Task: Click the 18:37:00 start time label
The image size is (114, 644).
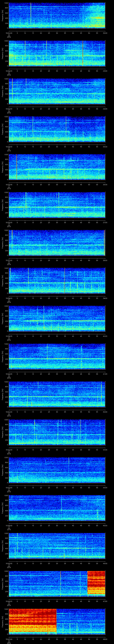Action: (x=9, y=260)
